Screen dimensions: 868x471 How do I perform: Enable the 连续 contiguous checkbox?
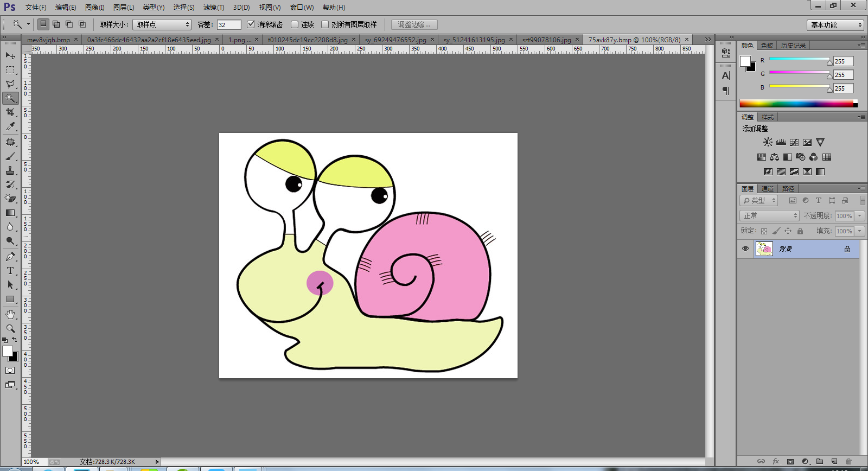click(x=295, y=24)
